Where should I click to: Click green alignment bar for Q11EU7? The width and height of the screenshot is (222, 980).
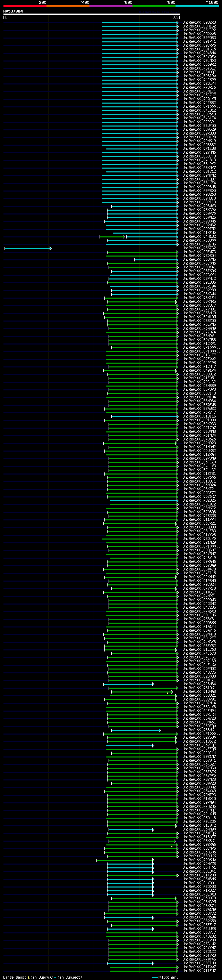144,971
